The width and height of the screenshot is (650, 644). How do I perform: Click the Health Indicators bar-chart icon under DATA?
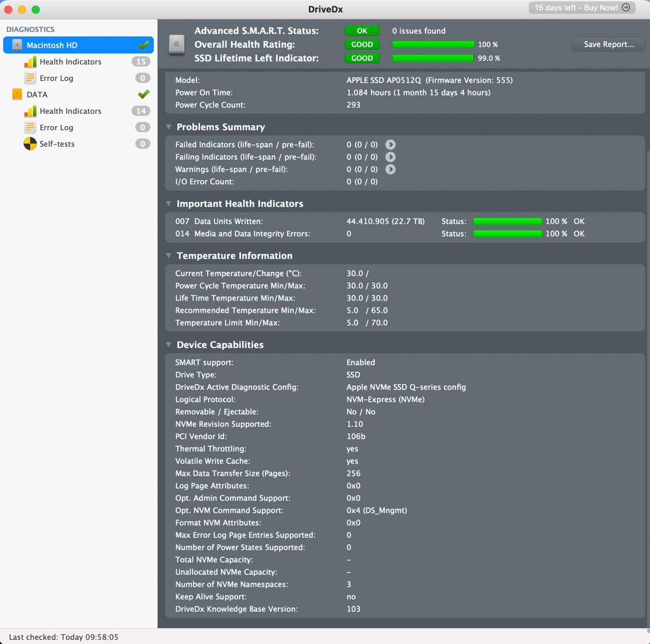[30, 111]
